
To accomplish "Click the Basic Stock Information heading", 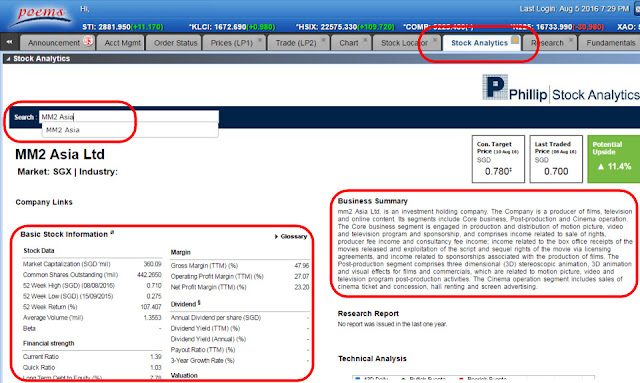I will (64, 234).
